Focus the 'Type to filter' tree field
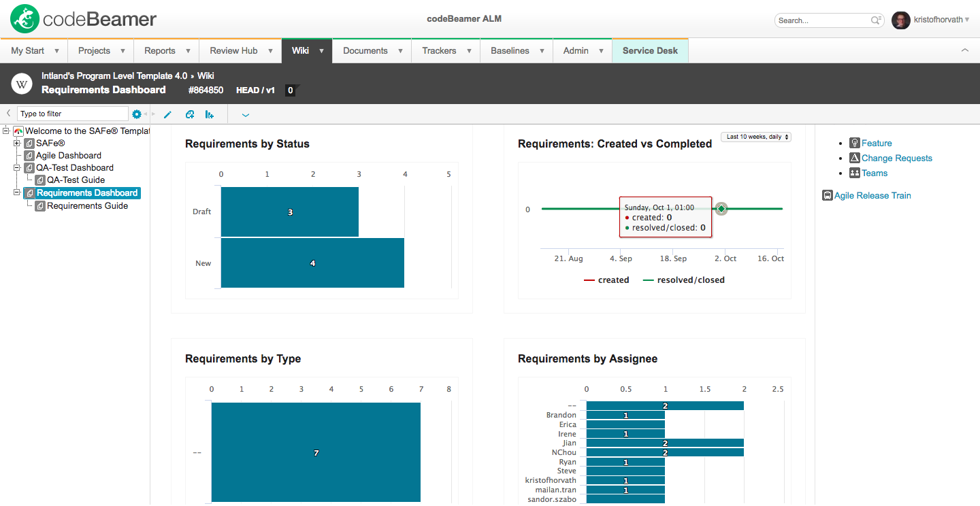 (73, 114)
